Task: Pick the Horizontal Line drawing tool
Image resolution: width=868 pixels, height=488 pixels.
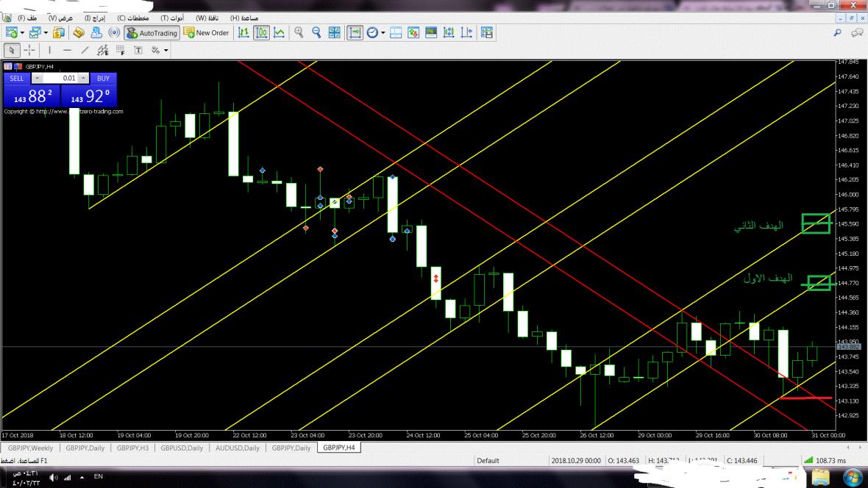Action: 67,50
